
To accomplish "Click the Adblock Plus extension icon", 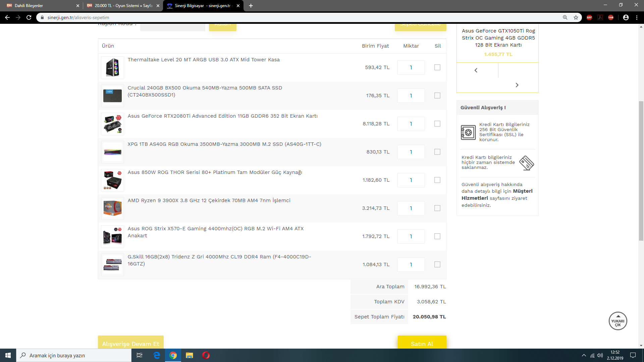I will [589, 17].
